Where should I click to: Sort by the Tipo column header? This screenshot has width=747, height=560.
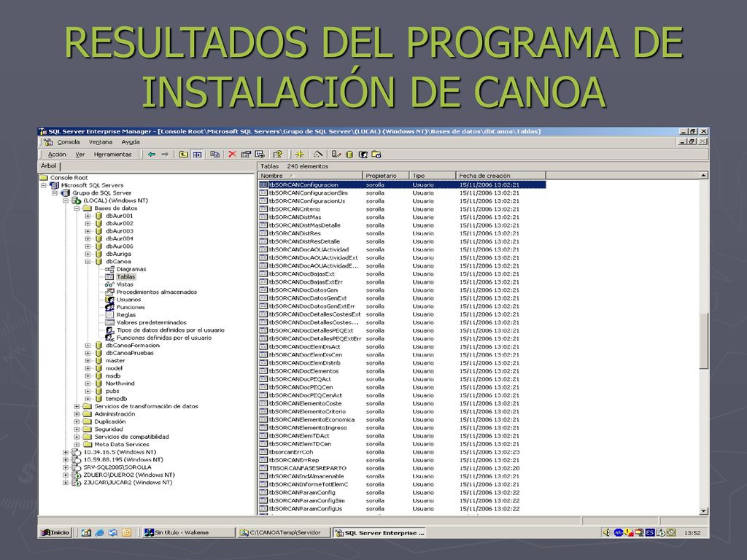(433, 175)
